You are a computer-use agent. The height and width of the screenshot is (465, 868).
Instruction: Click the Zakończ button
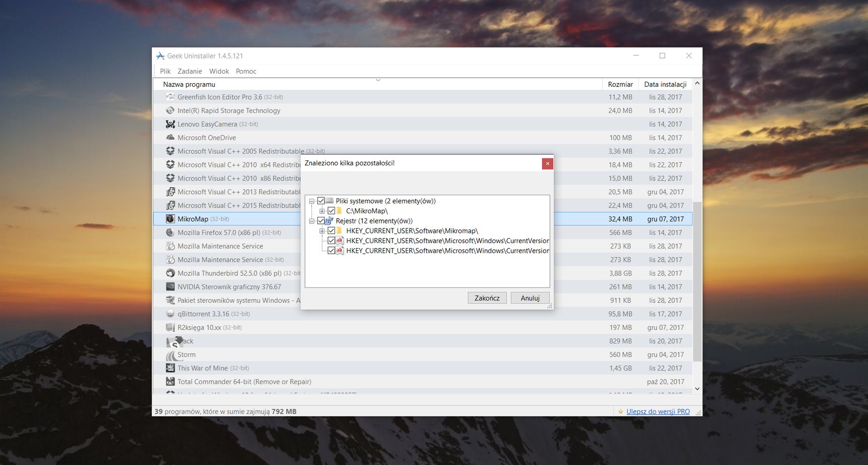coord(487,298)
